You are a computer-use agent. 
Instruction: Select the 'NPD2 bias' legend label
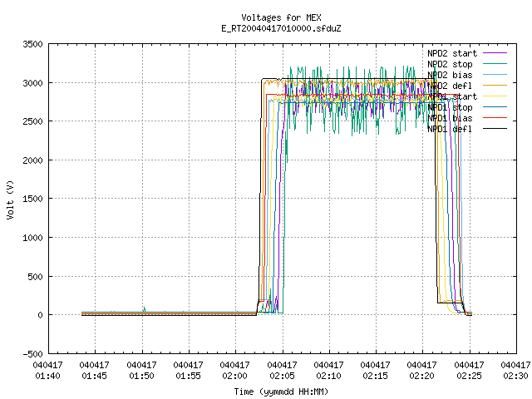[450, 75]
